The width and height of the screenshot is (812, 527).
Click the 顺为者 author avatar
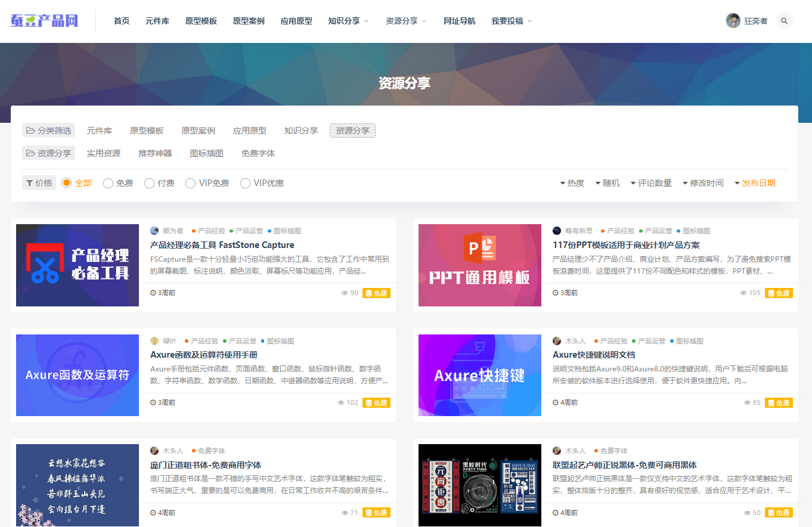pyautogui.click(x=154, y=231)
